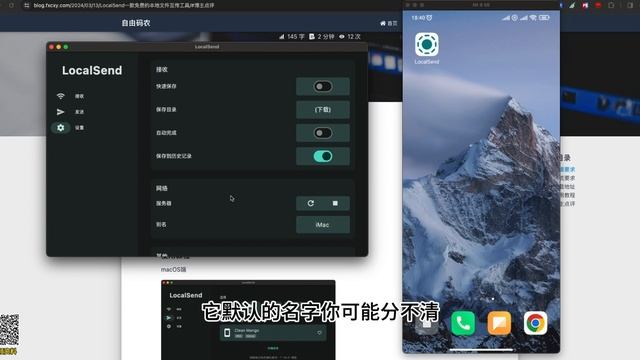Click the 保存目录 (下载) folder button
Image resolution: width=640 pixels, height=360 pixels.
click(323, 110)
